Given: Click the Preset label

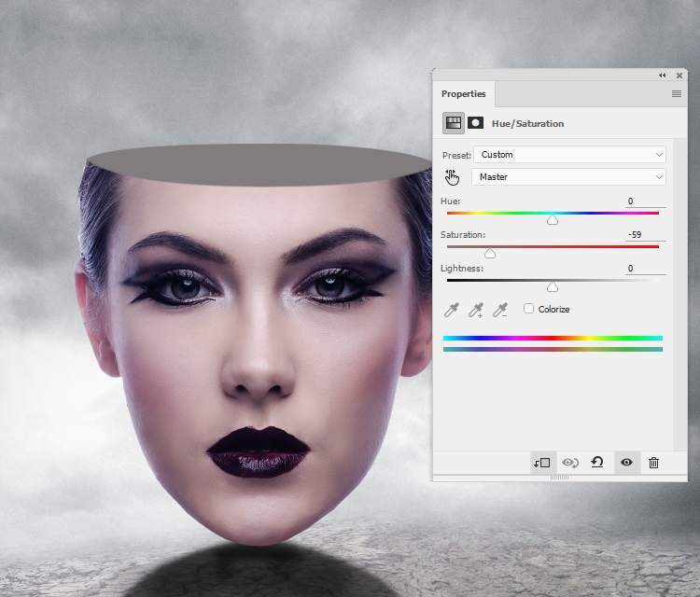Looking at the screenshot, I should point(456,155).
